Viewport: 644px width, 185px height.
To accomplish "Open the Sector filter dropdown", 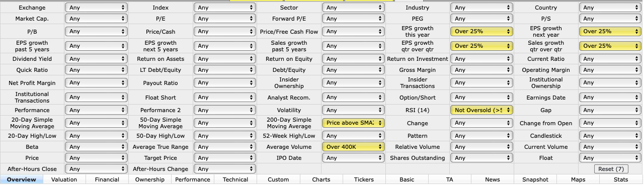I will (353, 8).
